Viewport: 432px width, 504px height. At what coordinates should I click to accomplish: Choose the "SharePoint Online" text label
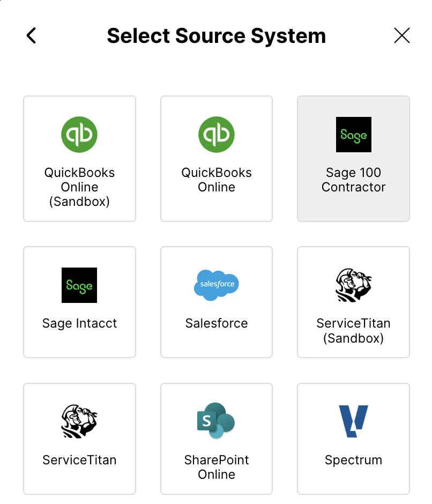coord(217,467)
